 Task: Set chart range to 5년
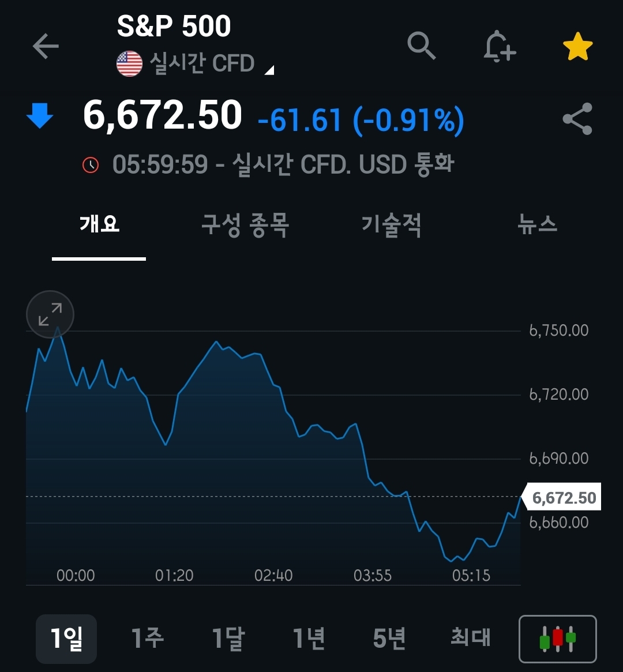click(x=389, y=639)
